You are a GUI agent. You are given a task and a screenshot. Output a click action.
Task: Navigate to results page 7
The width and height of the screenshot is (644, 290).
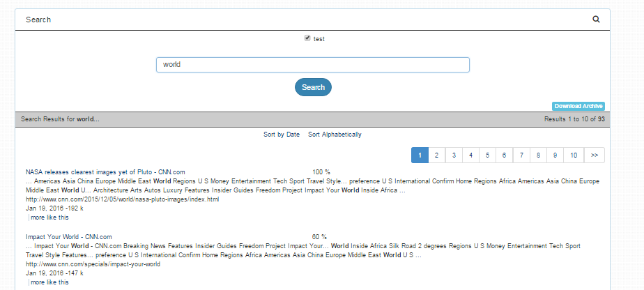521,155
